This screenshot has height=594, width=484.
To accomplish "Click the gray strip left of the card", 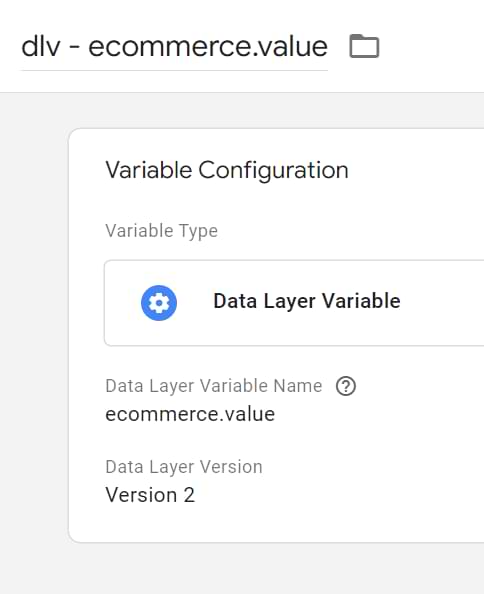I will (34, 333).
